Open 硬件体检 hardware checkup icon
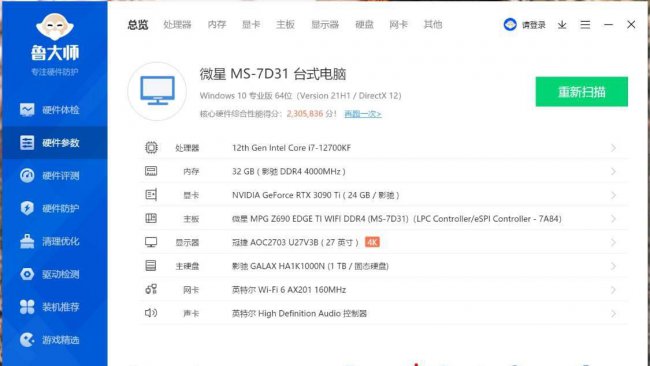The height and width of the screenshot is (366, 650). click(x=27, y=109)
